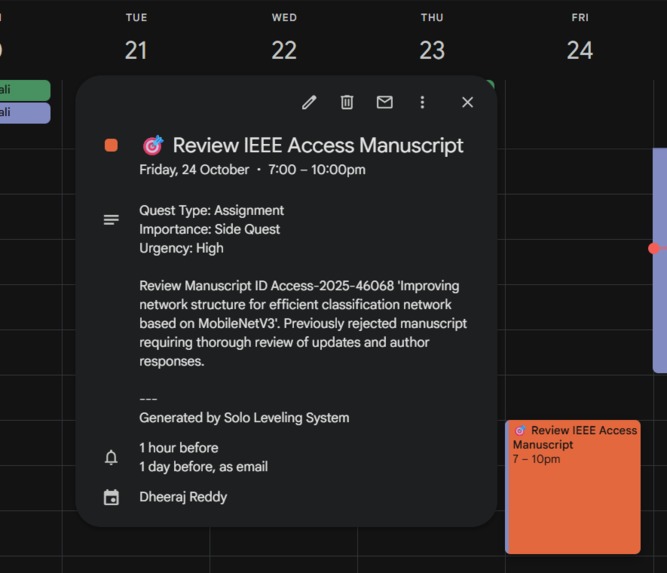
Task: Open Tuesday 21 day header
Action: click(x=136, y=50)
